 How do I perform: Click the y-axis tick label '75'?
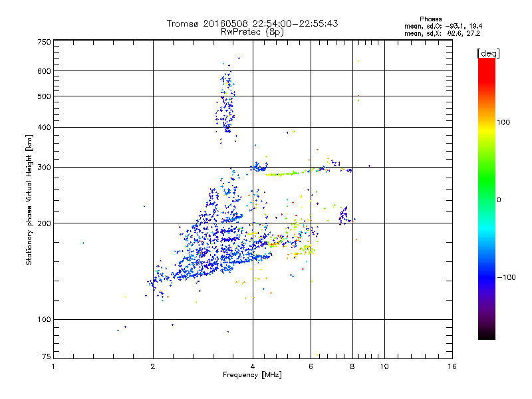(x=46, y=356)
